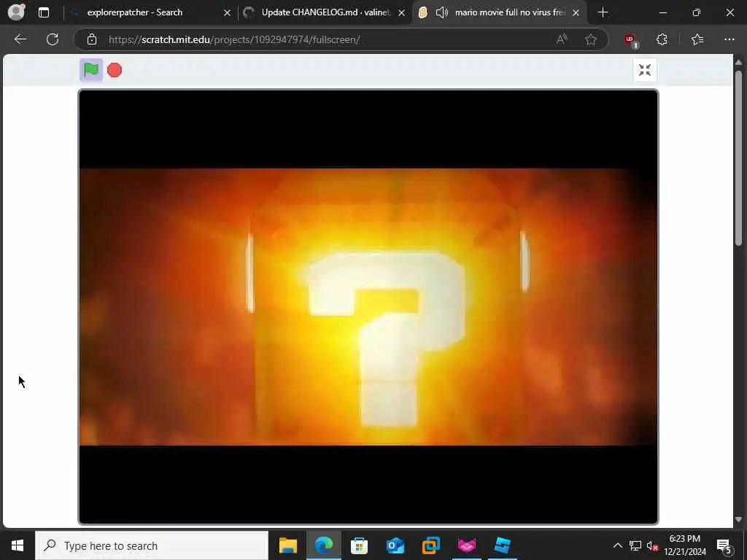Click the page scrollbar down arrow

pyautogui.click(x=738, y=519)
